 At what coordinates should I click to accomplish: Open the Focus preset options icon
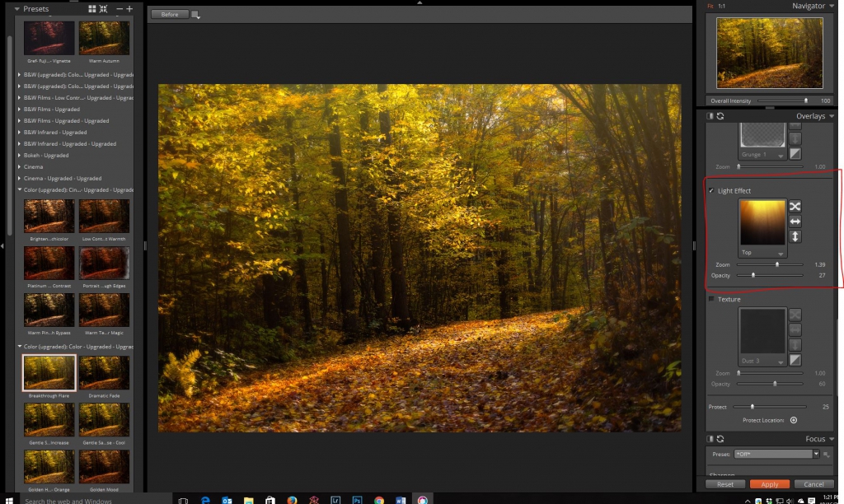pos(826,455)
